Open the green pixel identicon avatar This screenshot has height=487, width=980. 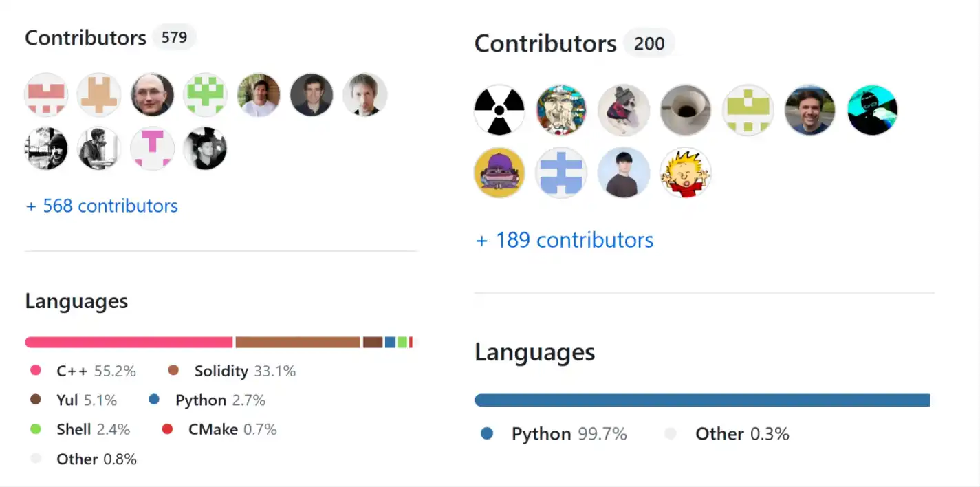coord(205,95)
